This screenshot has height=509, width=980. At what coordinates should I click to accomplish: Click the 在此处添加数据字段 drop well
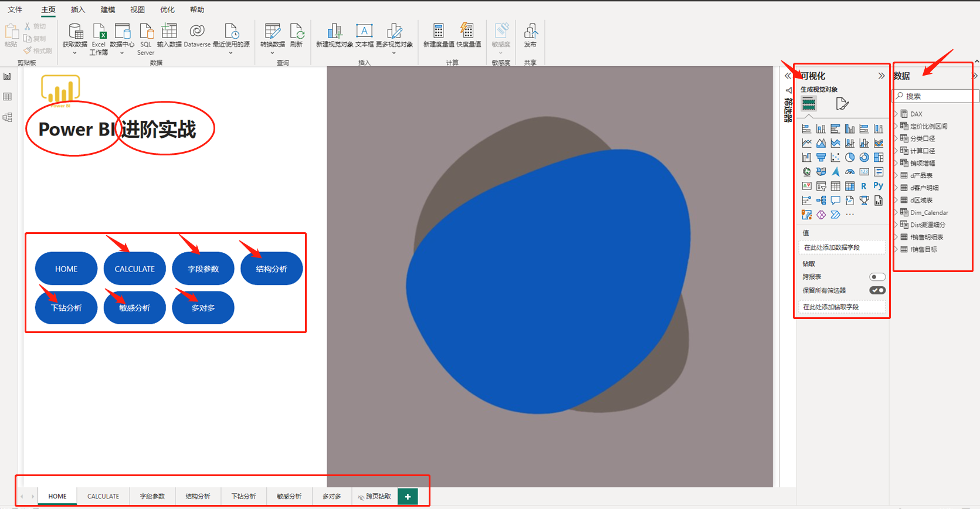(x=842, y=247)
